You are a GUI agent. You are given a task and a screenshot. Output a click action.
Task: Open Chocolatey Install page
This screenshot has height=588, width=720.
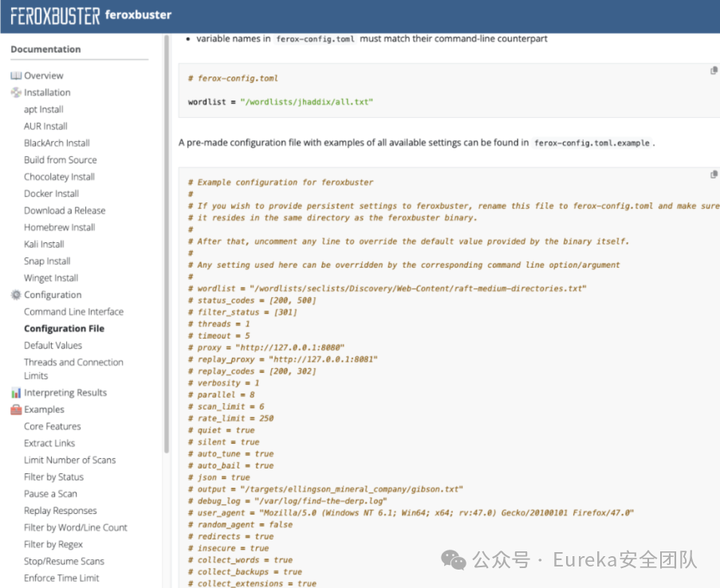[59, 177]
